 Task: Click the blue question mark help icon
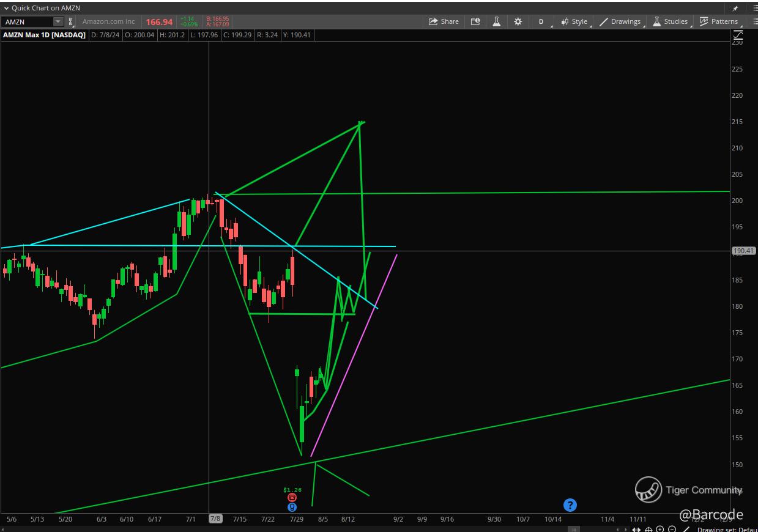pyautogui.click(x=570, y=505)
